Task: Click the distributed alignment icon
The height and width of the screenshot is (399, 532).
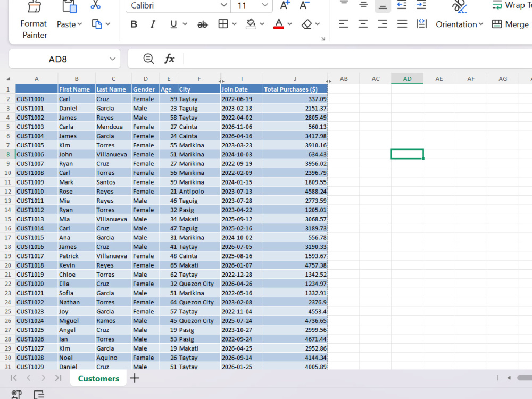Action: [421, 24]
